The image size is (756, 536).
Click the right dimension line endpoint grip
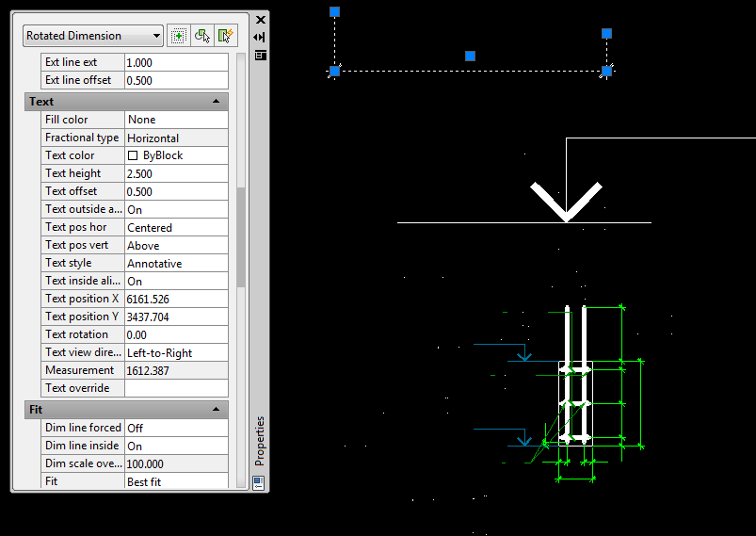(606, 72)
